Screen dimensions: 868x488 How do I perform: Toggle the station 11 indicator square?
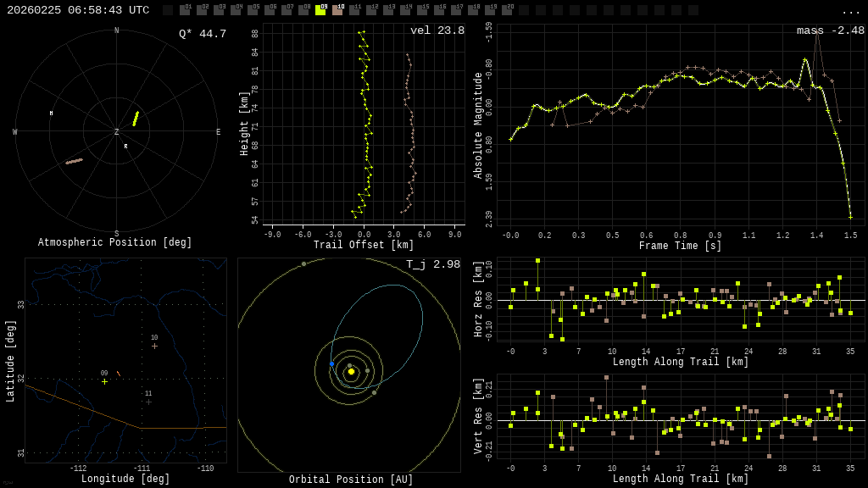[x=354, y=10]
